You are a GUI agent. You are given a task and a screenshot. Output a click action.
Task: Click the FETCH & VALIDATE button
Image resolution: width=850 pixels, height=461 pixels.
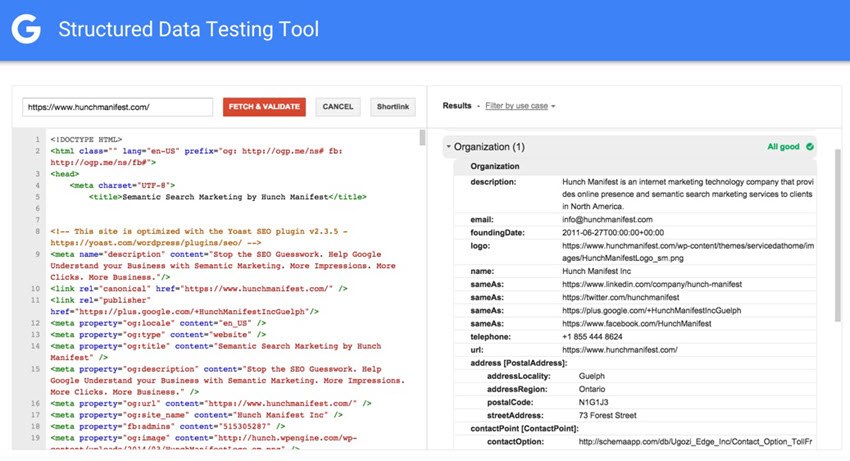264,107
